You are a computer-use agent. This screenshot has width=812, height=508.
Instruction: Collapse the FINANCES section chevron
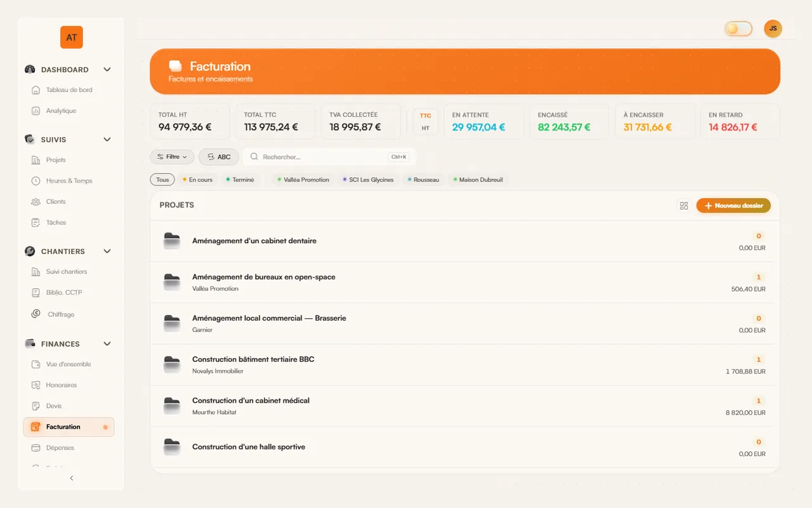click(107, 344)
